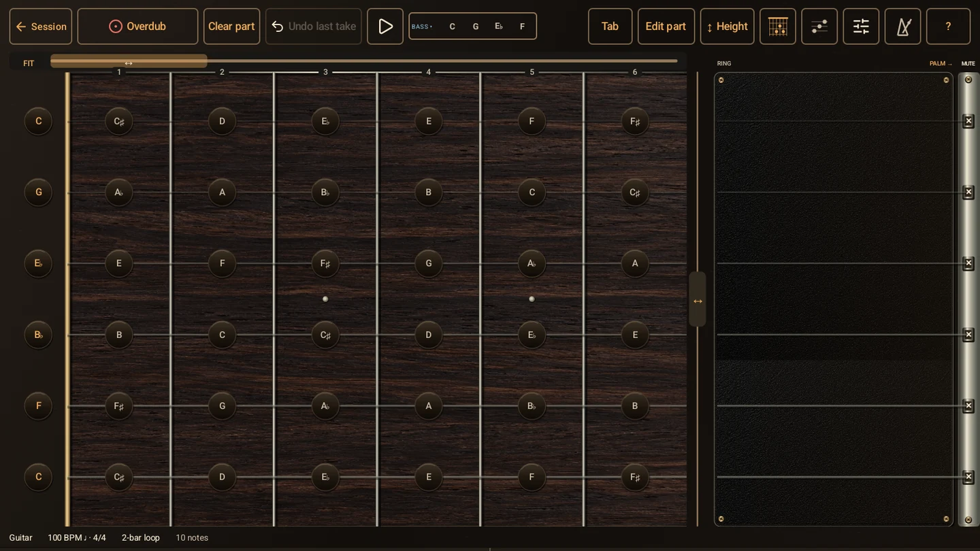Play C at fret 2 on B♭ string

pyautogui.click(x=222, y=335)
